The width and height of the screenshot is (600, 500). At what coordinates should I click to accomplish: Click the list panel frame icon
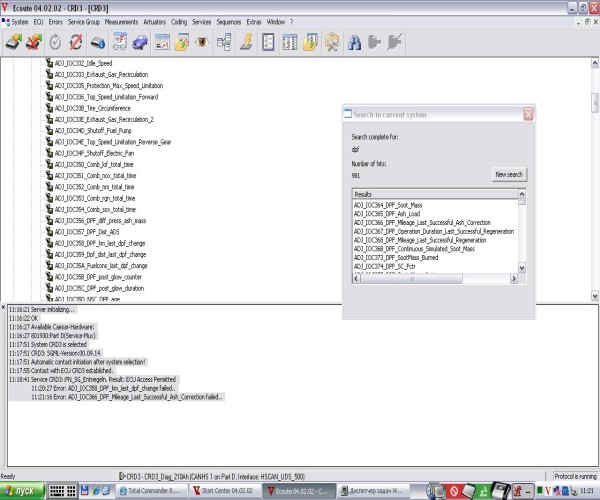tap(268, 42)
